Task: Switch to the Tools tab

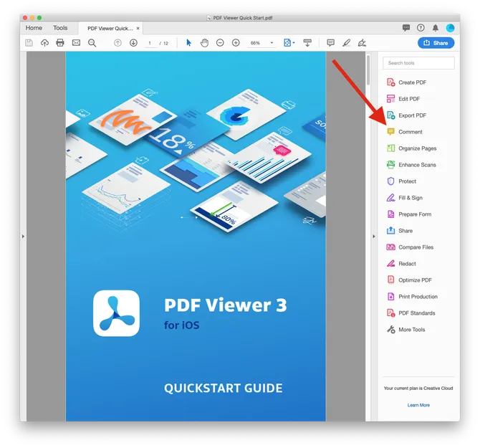Action: click(60, 28)
